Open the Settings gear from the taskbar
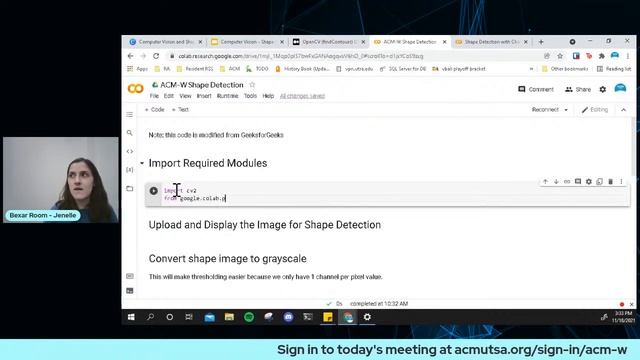The width and height of the screenshot is (640, 360). (x=367, y=317)
